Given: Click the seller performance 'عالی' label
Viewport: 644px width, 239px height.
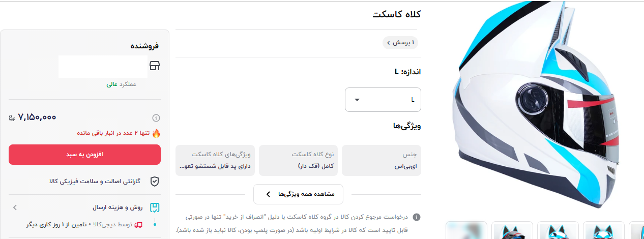Looking at the screenshot, I should [112, 84].
